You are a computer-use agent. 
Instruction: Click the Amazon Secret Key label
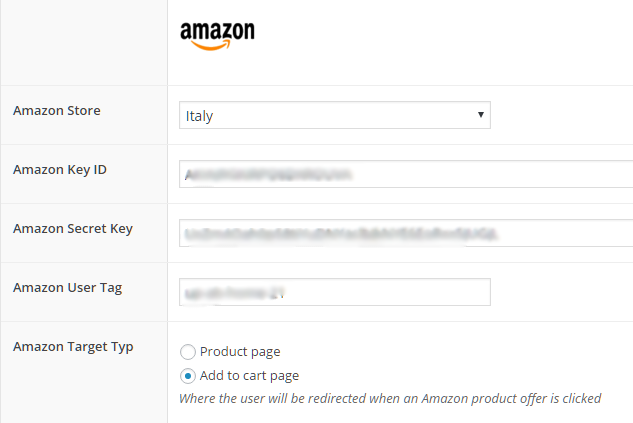pyautogui.click(x=73, y=229)
